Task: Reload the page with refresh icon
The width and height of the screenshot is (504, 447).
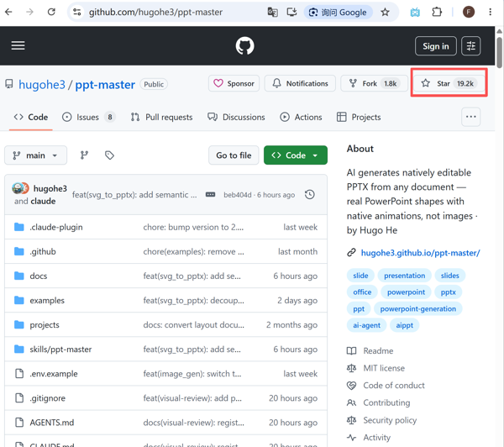Action: click(51, 13)
